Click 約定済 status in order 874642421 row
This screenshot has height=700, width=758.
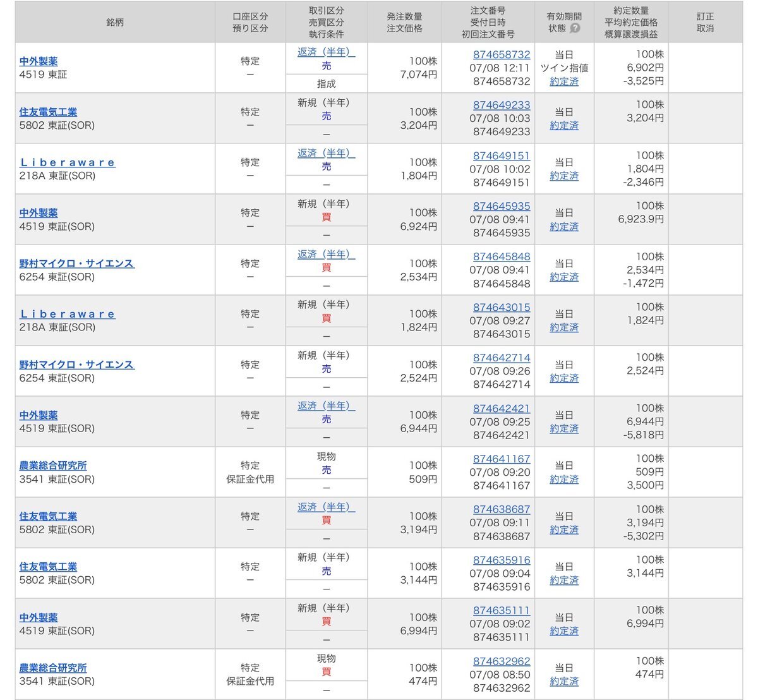coord(564,428)
